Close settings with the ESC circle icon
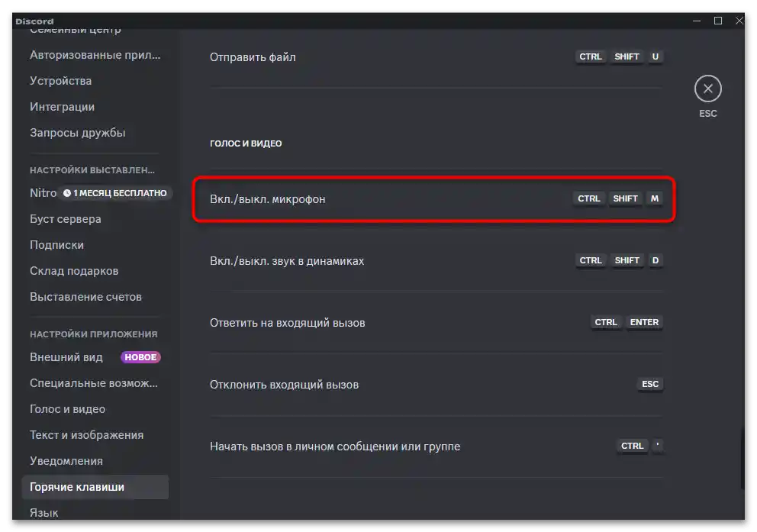This screenshot has height=532, width=757. click(x=707, y=89)
